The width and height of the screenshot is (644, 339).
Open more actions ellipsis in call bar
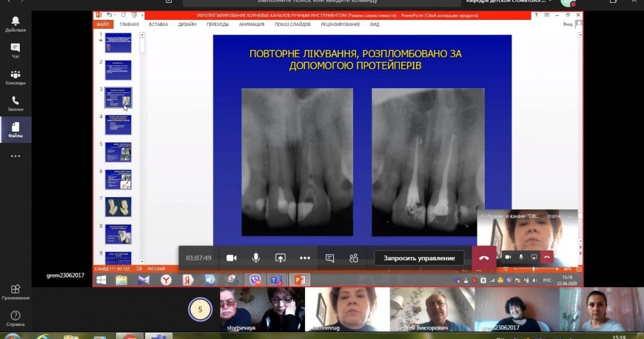point(304,258)
